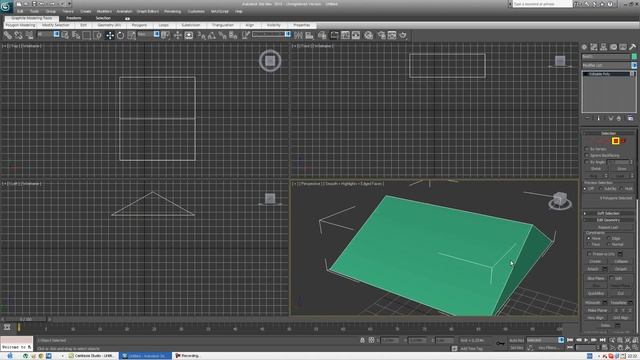Click the Detach button
The height and width of the screenshot is (360, 640).
click(x=621, y=269)
